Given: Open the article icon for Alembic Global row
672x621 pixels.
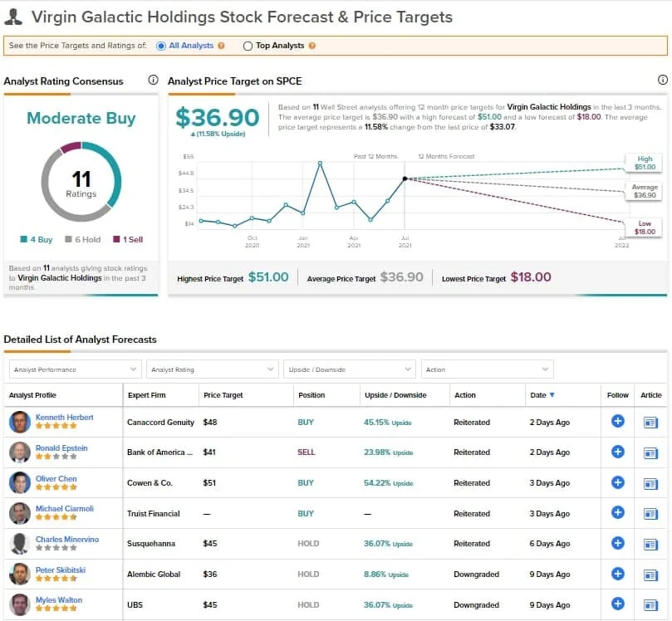Looking at the screenshot, I should click(650, 575).
